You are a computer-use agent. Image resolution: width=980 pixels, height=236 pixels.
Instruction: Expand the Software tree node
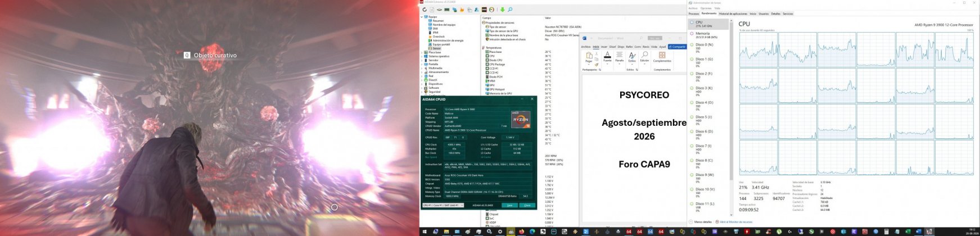pos(422,88)
